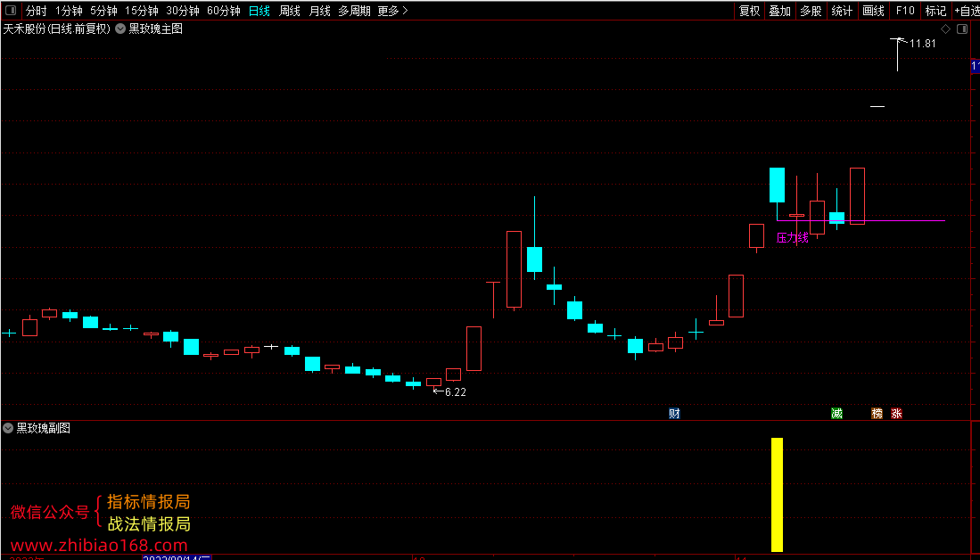Click the 11.81 high price label
The width and height of the screenshot is (980, 560).
(x=923, y=44)
